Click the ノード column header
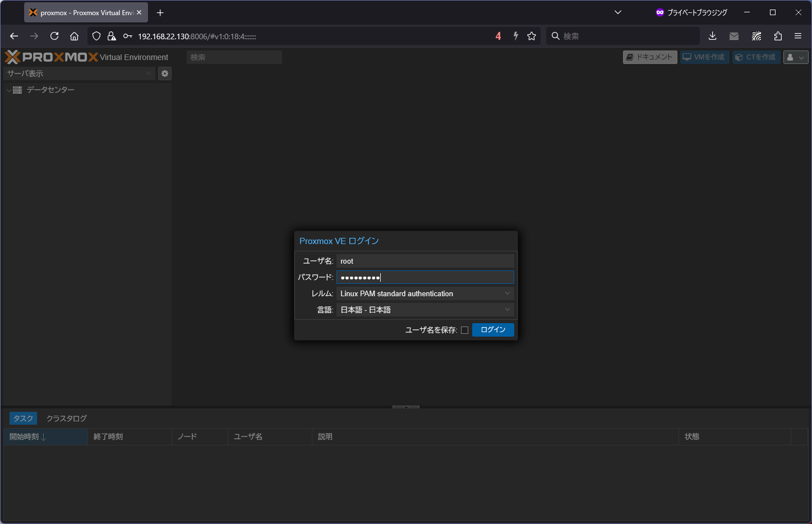The height and width of the screenshot is (524, 812). point(200,436)
